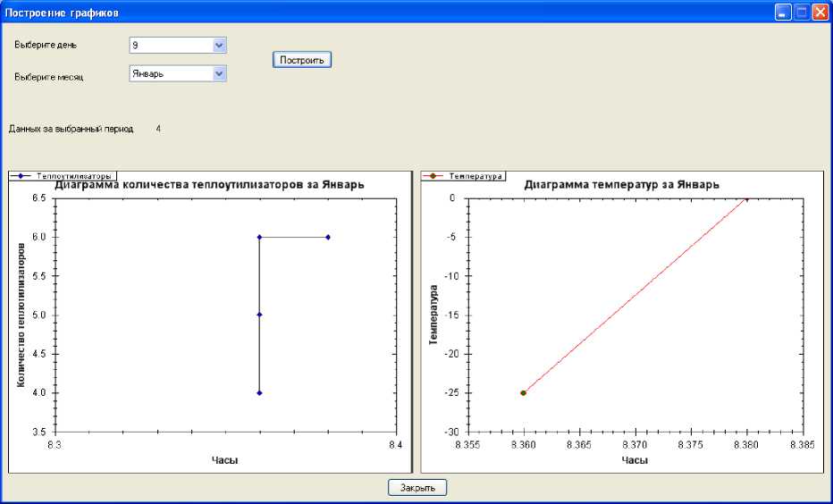
Task: Click the rightmost point of the heat exchanger chart
Action: 328,237
